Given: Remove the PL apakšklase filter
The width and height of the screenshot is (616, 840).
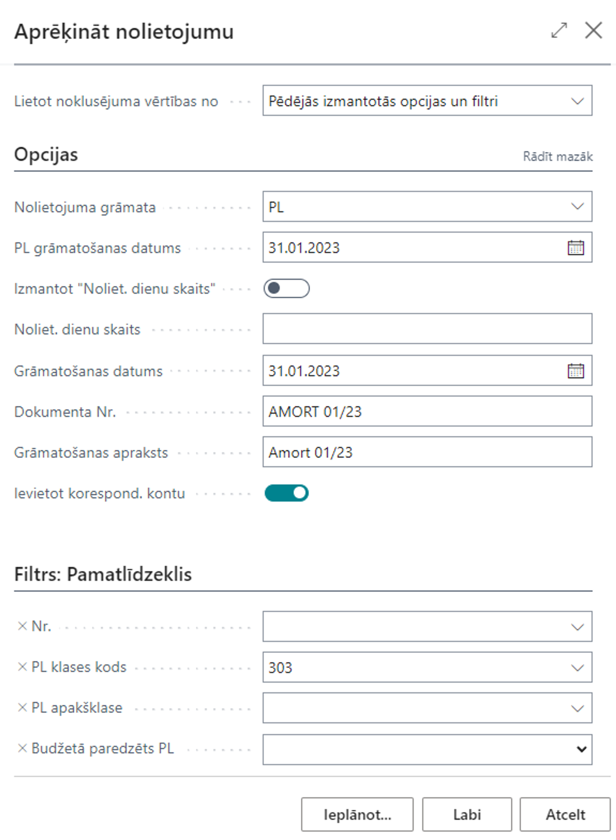Looking at the screenshot, I should [22, 707].
